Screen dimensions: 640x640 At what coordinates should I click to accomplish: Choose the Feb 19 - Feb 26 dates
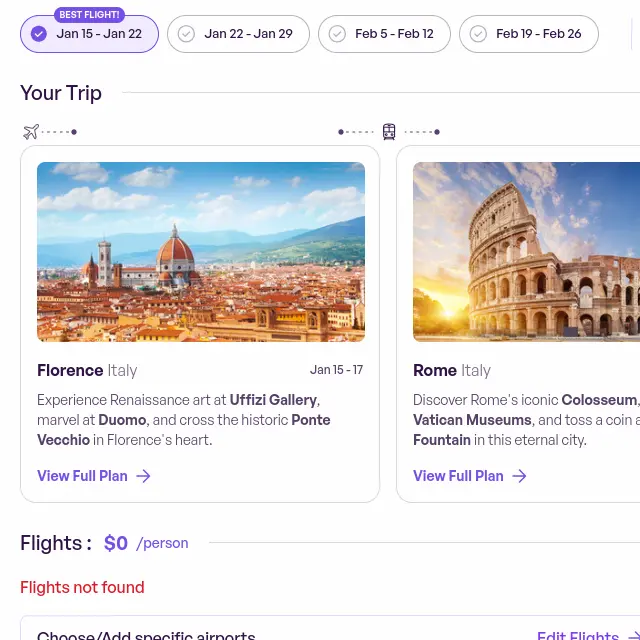click(x=529, y=34)
